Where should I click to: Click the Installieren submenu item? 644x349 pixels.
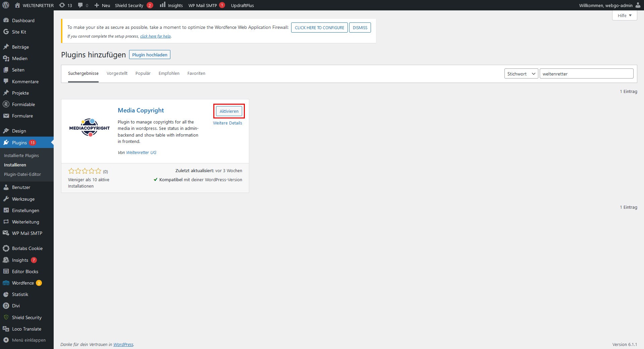click(x=15, y=165)
